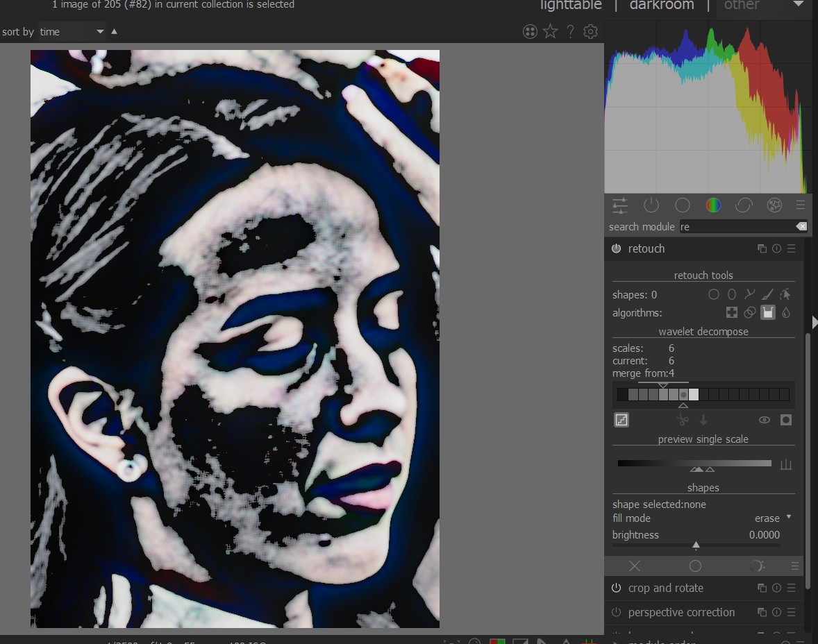Collapse the retouch module header

646,248
